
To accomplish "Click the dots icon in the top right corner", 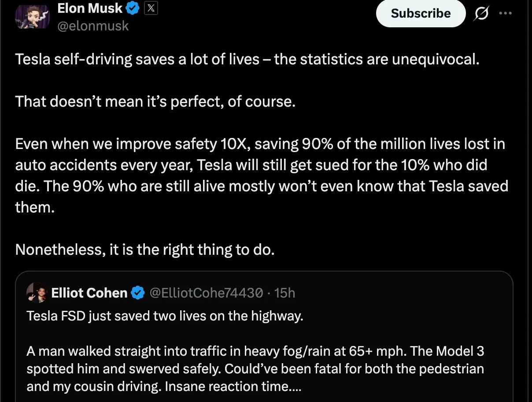I will pos(506,13).
